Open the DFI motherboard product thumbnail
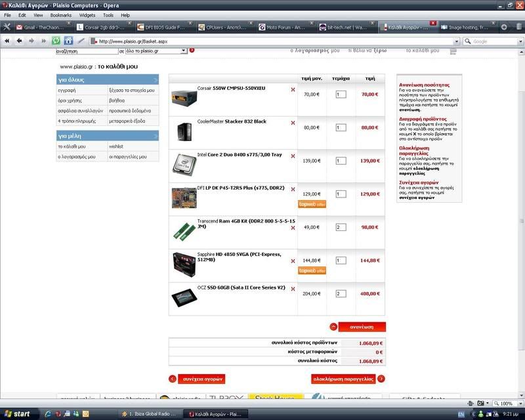The height and width of the screenshot is (420, 525). coord(184,198)
